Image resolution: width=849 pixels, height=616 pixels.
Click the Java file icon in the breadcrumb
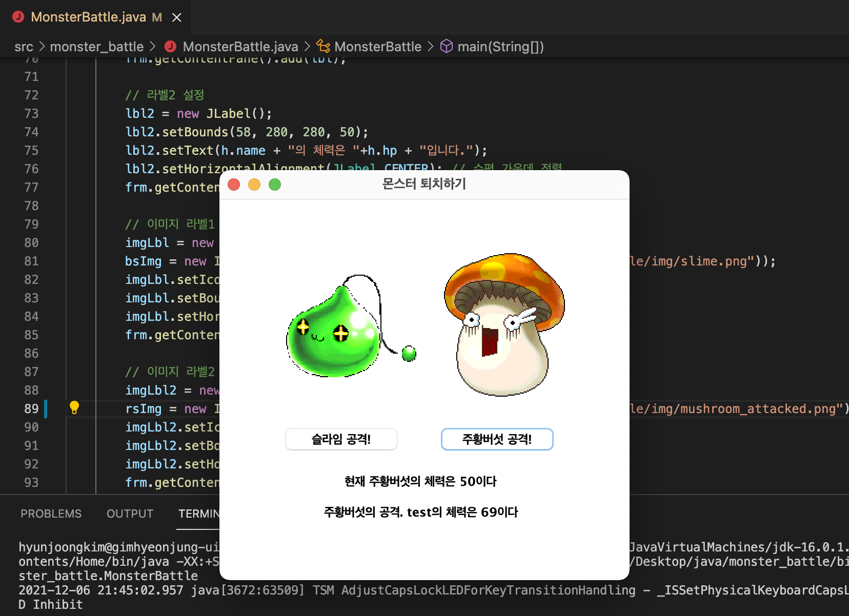coord(171,47)
